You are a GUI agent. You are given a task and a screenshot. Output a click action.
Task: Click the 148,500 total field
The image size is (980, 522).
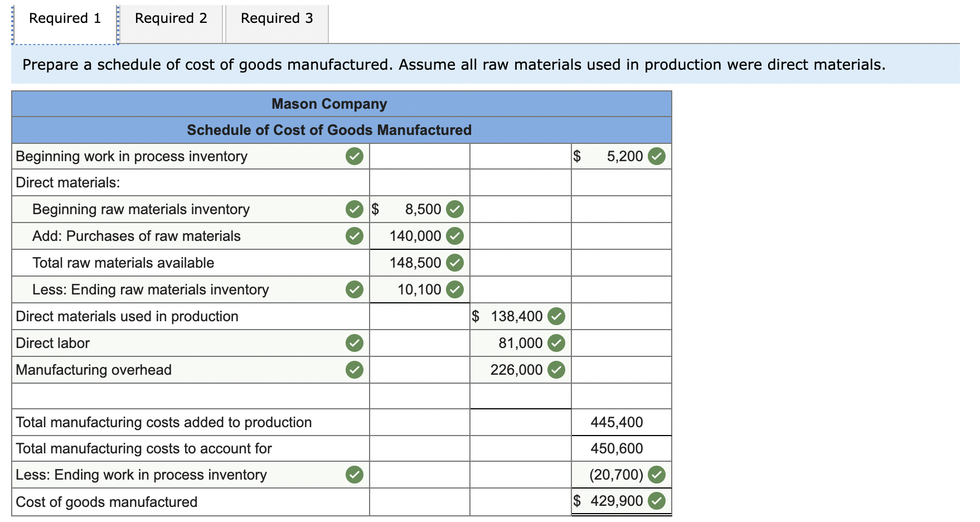click(x=420, y=263)
